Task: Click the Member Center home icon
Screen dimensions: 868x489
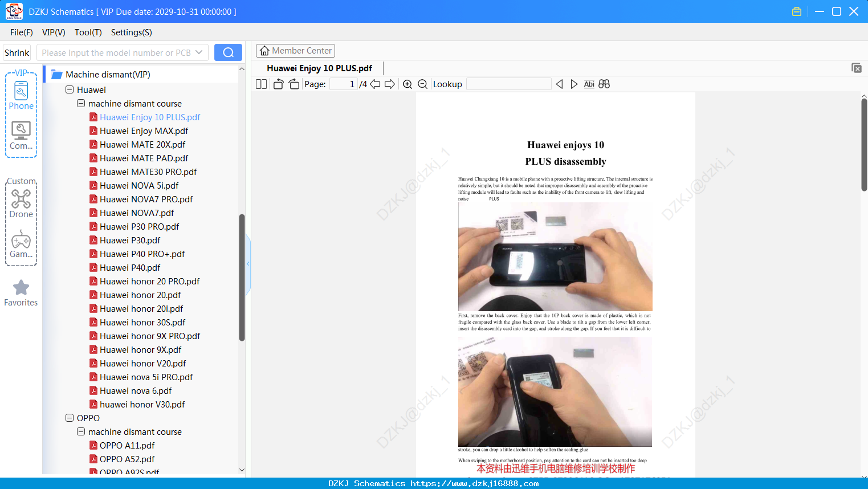Action: 264,51
